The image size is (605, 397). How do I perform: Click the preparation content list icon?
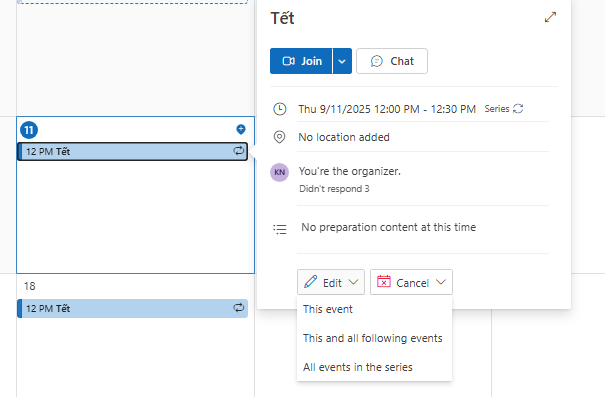click(280, 229)
